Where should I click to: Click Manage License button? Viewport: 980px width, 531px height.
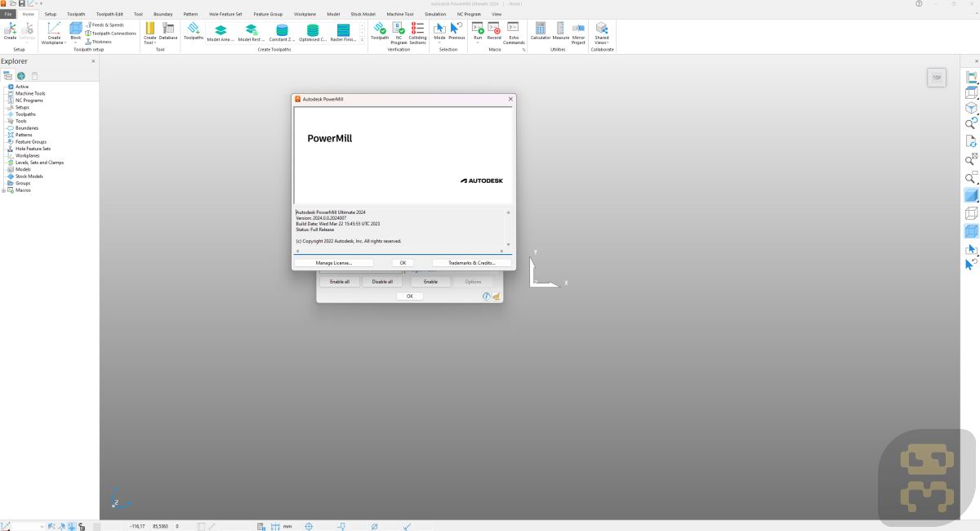tap(334, 263)
